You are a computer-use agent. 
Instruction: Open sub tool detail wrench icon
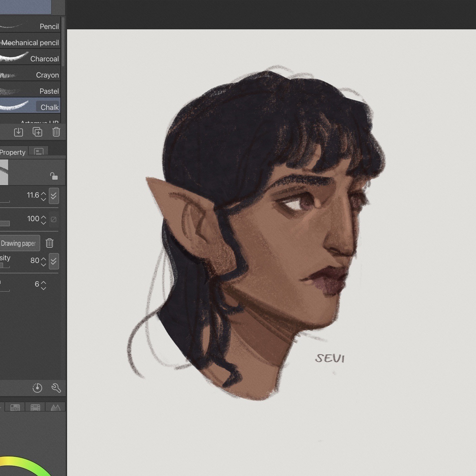click(x=56, y=388)
